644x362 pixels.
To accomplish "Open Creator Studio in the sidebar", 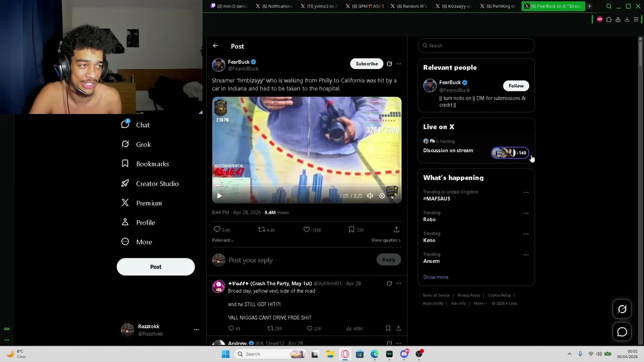I will point(150,184).
